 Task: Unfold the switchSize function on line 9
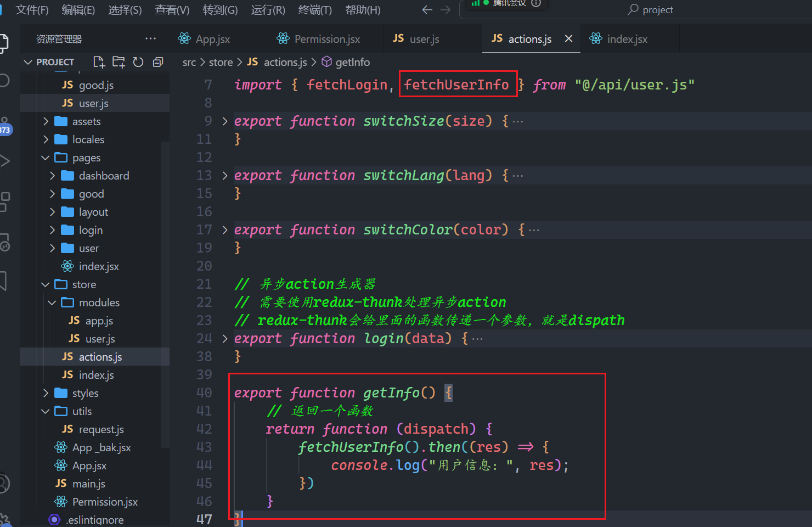pos(224,121)
